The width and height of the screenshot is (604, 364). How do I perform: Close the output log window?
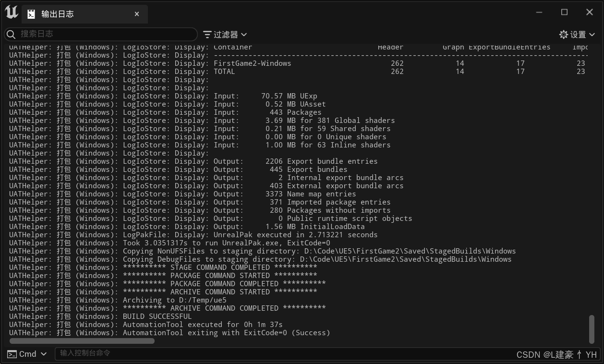(590, 12)
